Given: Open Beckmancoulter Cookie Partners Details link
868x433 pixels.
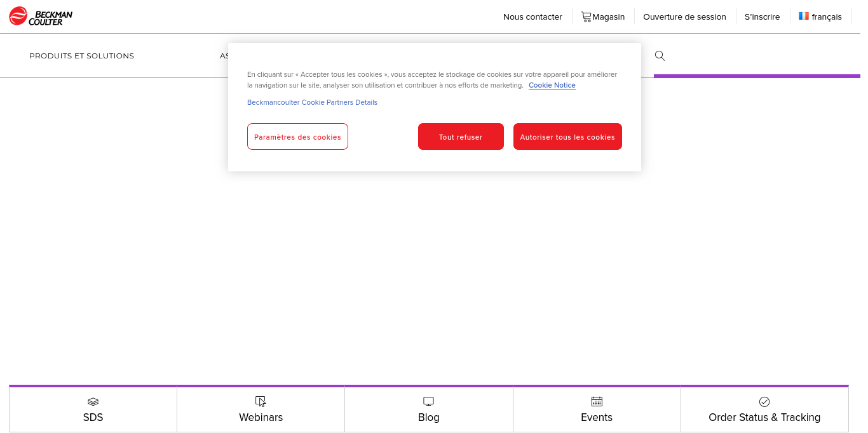Looking at the screenshot, I should (312, 102).
